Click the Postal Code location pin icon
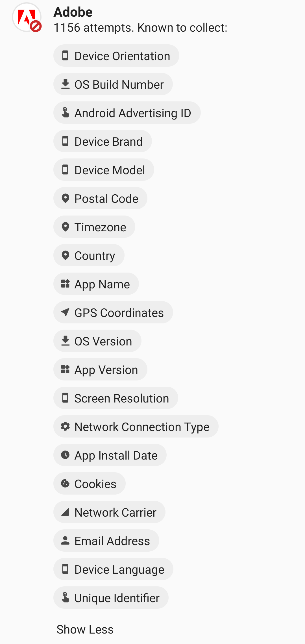 [65, 198]
